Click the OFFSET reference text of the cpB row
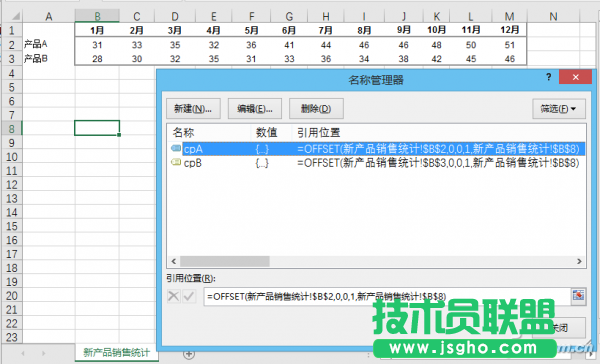Image resolution: width=600 pixels, height=364 pixels. click(438, 163)
